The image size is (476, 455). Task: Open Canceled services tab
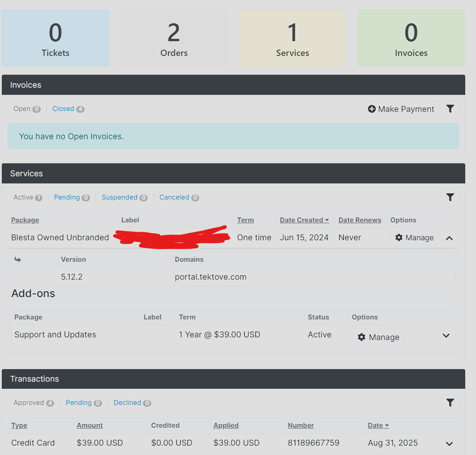(x=174, y=197)
